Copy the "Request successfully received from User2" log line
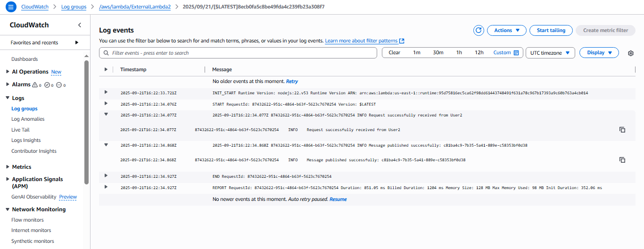Viewport: 644px width, 249px height. pyautogui.click(x=622, y=130)
